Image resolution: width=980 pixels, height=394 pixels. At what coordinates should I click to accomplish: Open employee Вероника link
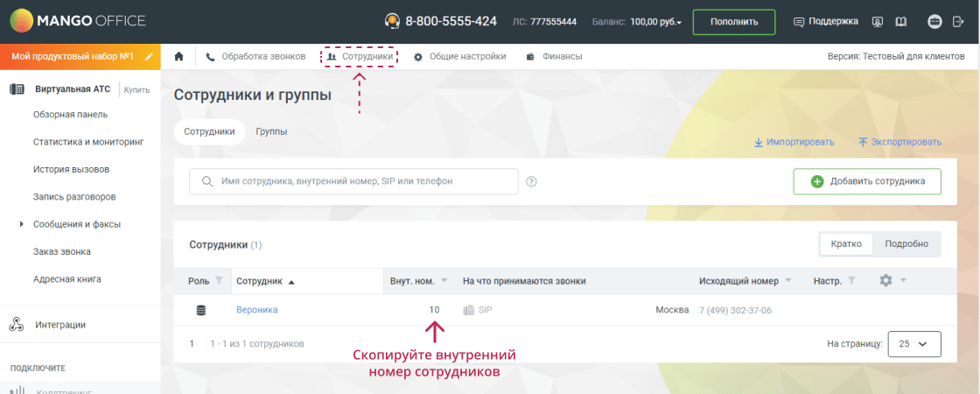[x=257, y=310]
